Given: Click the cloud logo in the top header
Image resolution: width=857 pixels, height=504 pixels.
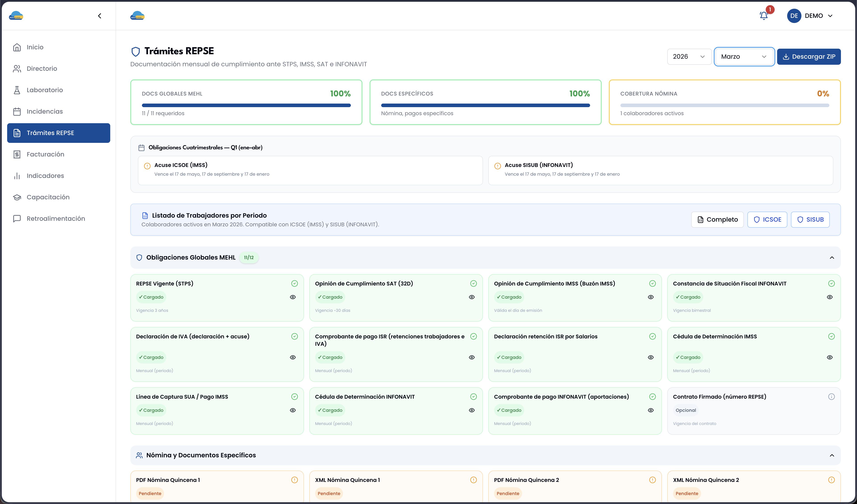Looking at the screenshot, I should point(137,16).
